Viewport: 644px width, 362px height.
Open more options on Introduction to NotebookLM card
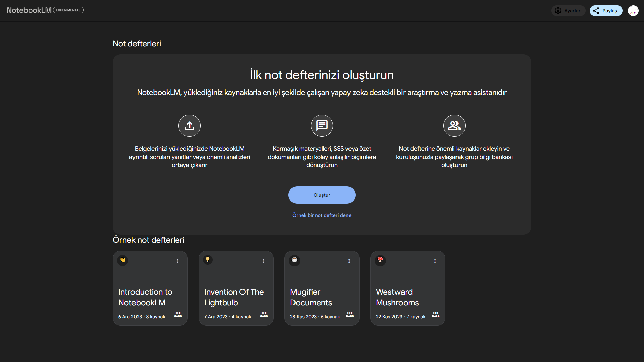(x=177, y=261)
